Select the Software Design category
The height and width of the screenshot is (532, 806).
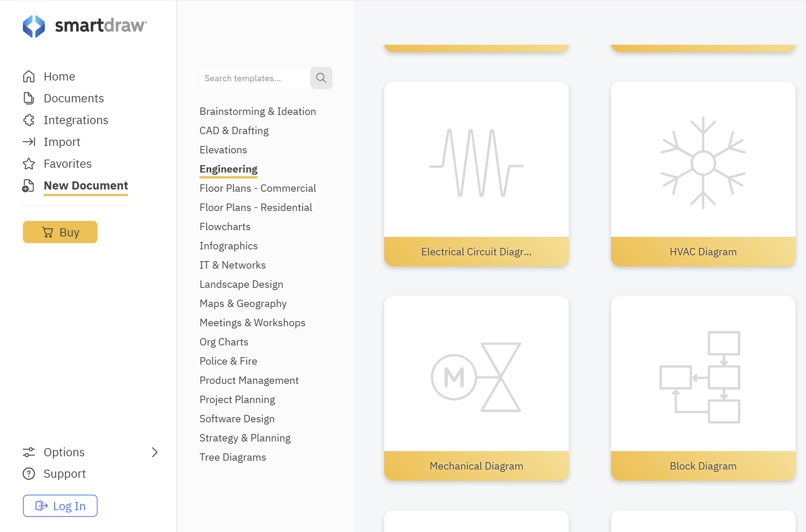pyautogui.click(x=237, y=419)
